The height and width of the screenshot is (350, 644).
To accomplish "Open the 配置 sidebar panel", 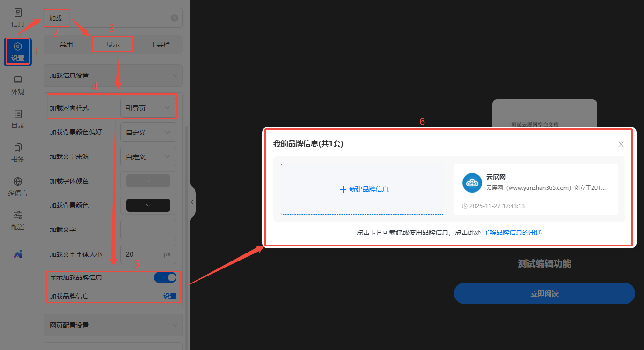I will [18, 220].
